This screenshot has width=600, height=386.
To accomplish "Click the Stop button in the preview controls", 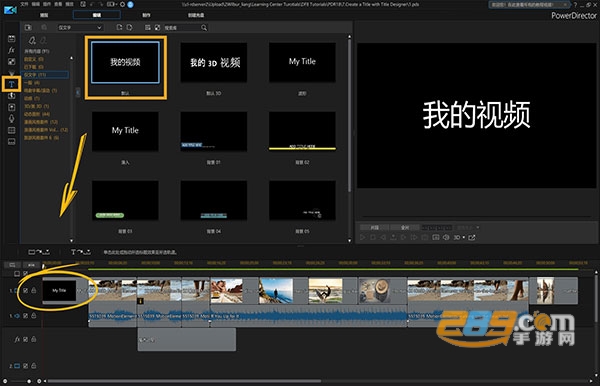I will pyautogui.click(x=373, y=238).
